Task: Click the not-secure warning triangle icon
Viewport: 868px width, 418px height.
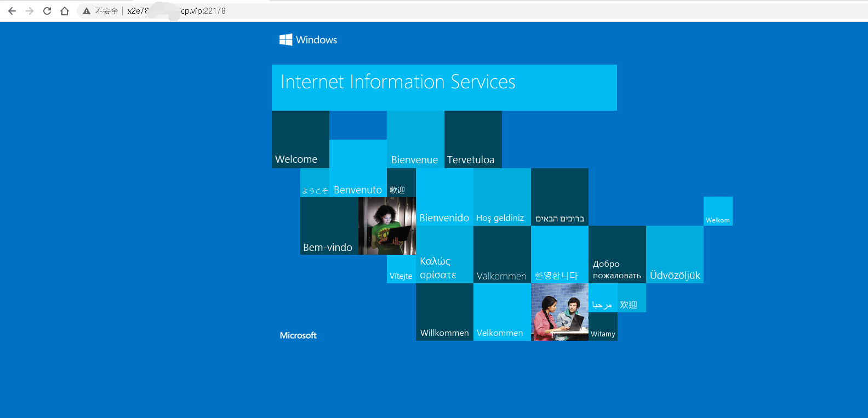Action: click(87, 11)
